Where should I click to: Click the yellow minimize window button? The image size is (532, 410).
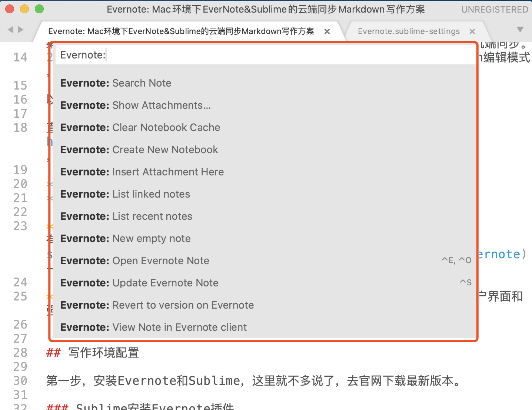[x=24, y=9]
